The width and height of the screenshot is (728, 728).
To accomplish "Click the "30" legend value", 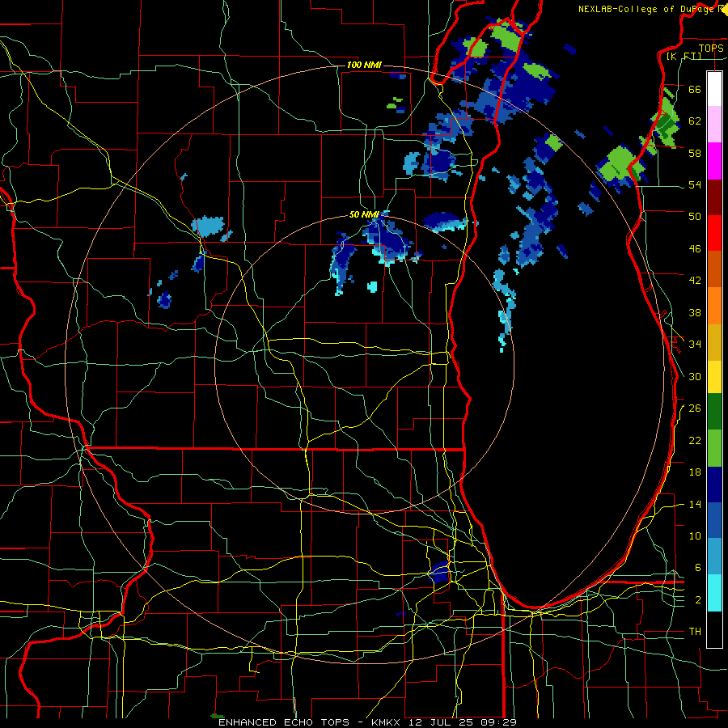I will (695, 376).
